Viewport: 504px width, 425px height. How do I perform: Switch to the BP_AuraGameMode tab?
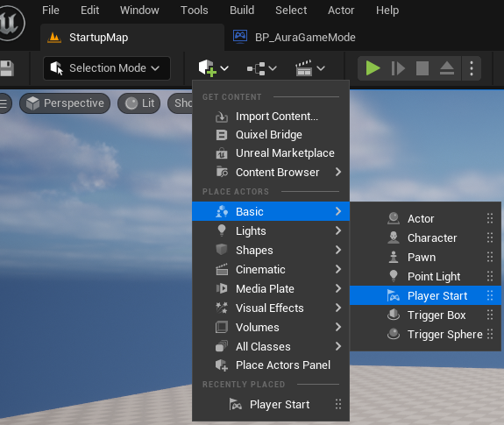pos(295,38)
